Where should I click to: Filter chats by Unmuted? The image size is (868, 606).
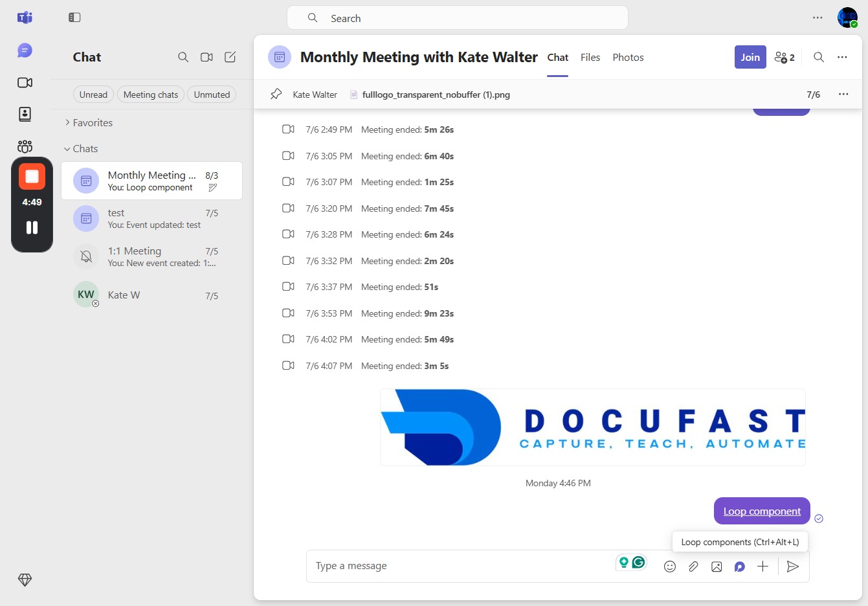point(212,95)
